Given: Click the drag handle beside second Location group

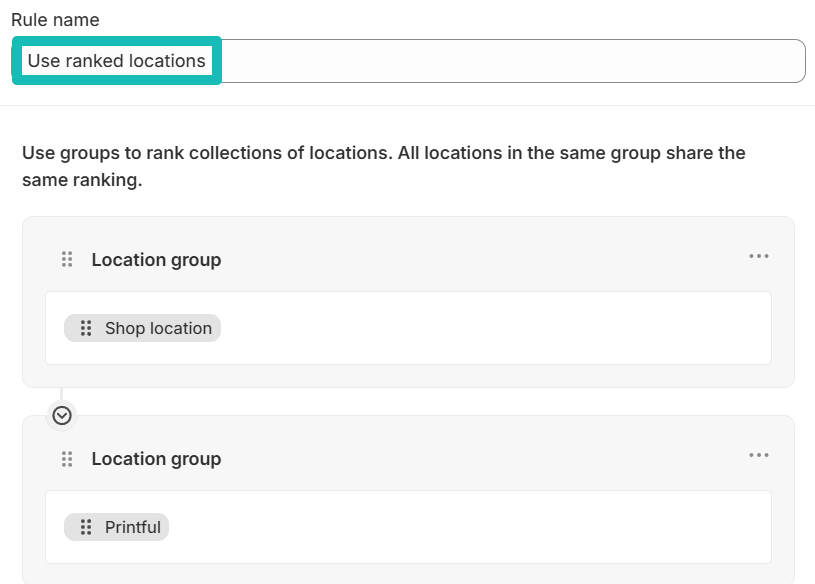Looking at the screenshot, I should tap(66, 458).
